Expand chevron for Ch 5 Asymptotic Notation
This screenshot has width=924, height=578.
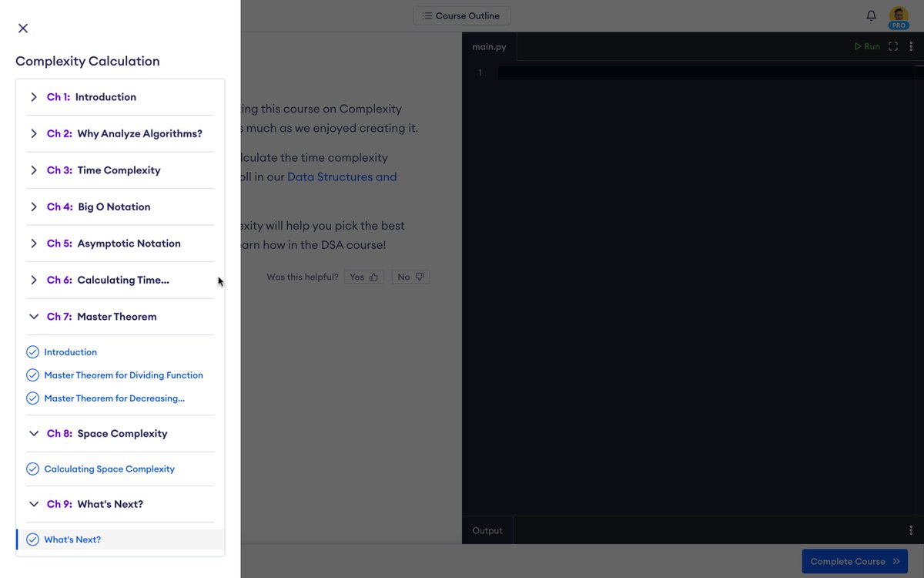tap(34, 244)
